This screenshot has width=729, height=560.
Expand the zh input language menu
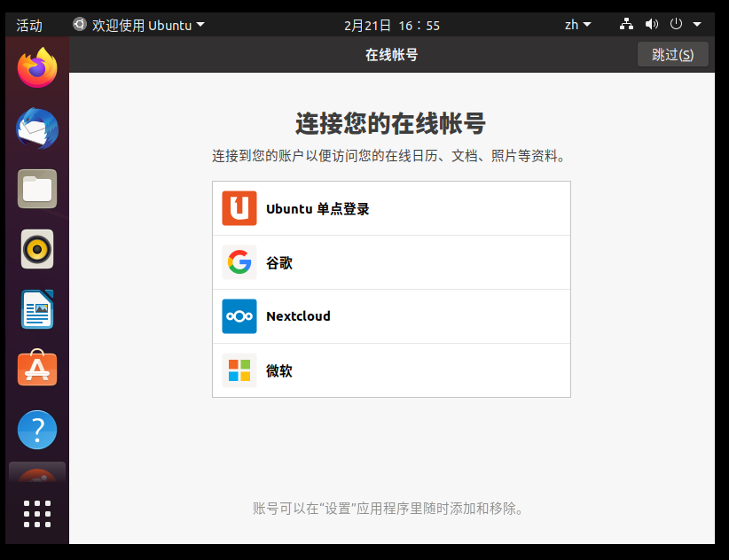click(577, 25)
